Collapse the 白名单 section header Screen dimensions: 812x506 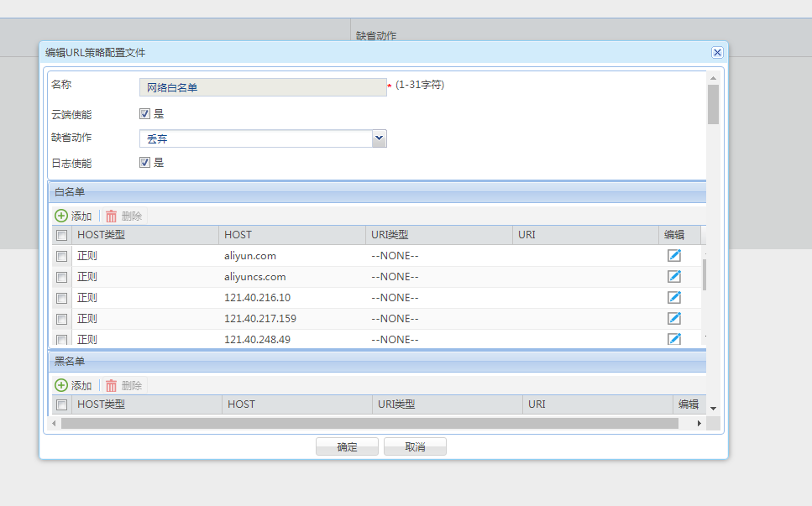(378, 192)
